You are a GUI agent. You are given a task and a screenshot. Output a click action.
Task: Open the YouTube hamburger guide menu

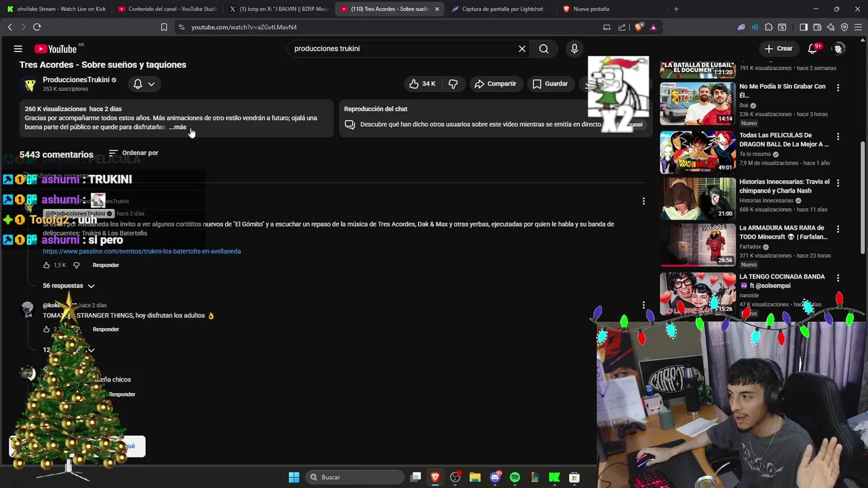tap(18, 49)
